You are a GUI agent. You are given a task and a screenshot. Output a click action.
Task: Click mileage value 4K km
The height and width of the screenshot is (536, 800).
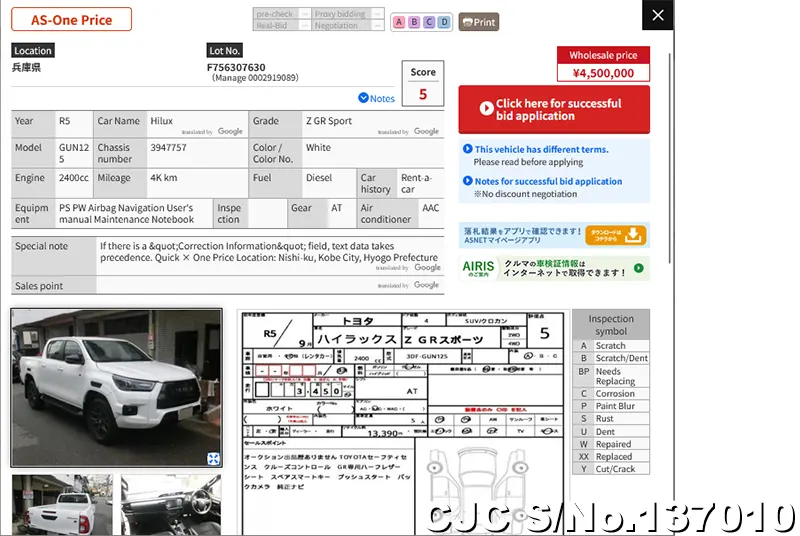[x=164, y=177]
